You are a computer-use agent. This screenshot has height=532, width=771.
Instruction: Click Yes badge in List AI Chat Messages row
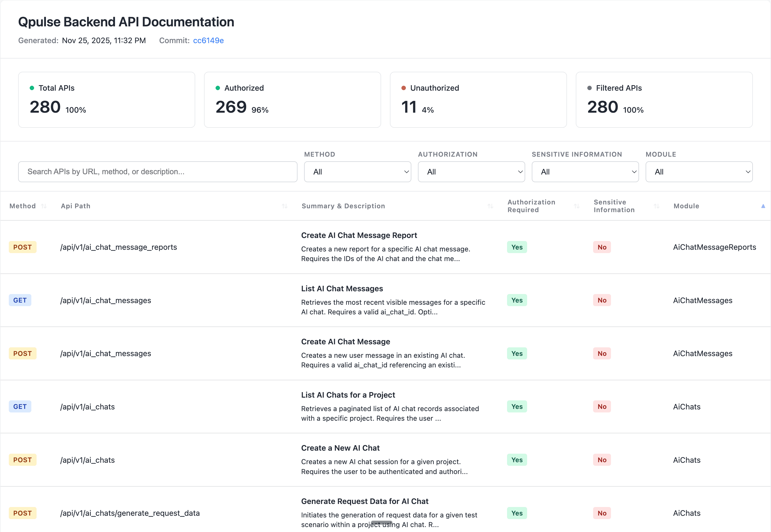pyautogui.click(x=517, y=300)
